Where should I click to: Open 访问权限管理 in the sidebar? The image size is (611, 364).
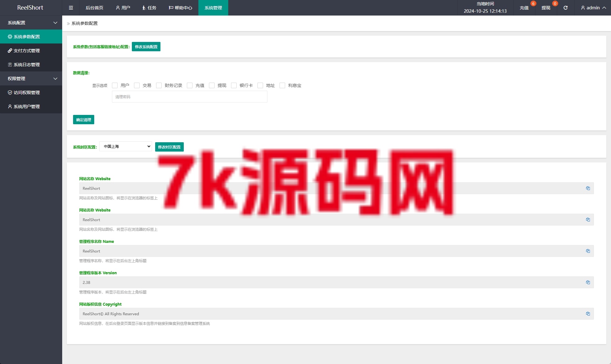pos(31,93)
